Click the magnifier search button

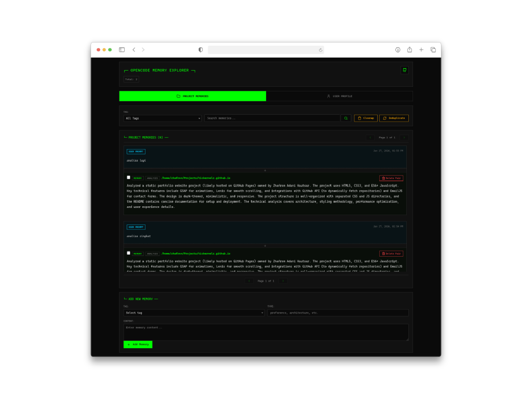pos(345,118)
